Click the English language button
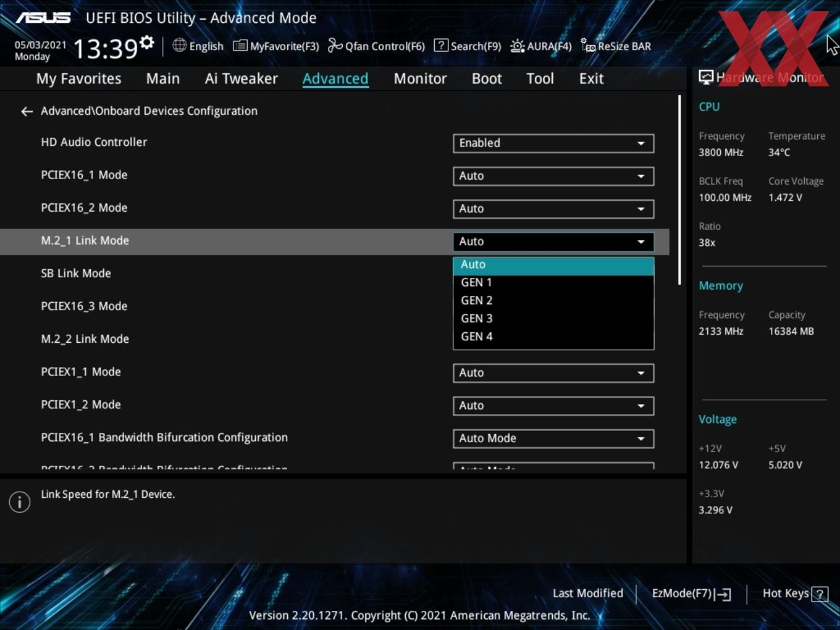This screenshot has width=840, height=630. [206, 46]
